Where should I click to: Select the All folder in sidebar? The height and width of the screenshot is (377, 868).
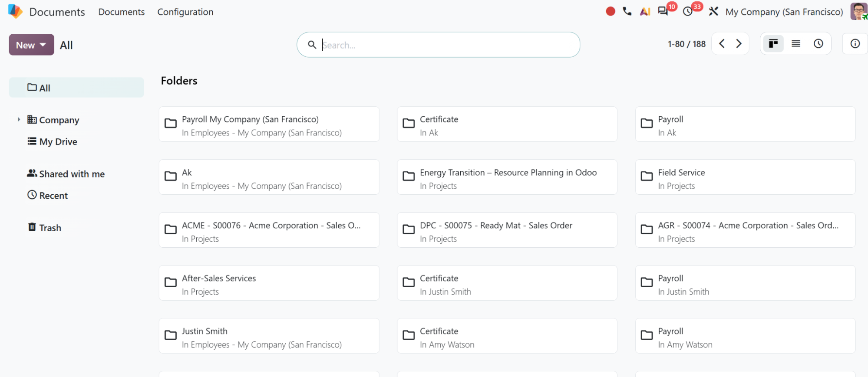76,88
